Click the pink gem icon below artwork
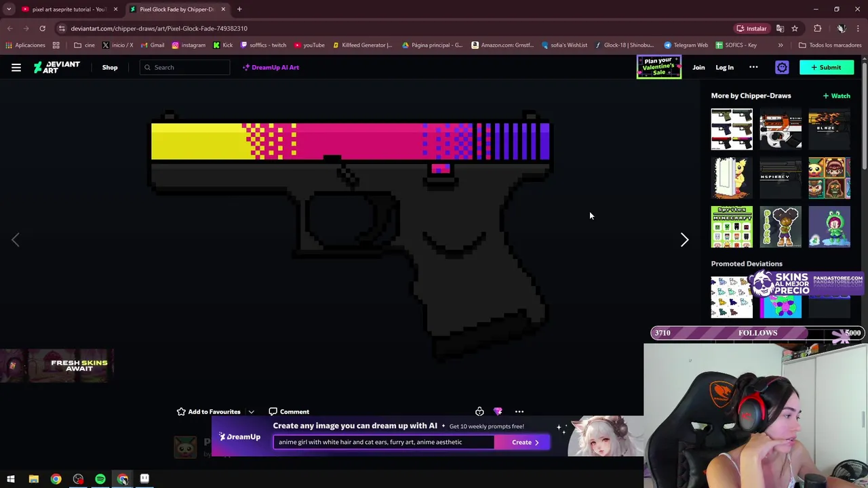The image size is (868, 488). point(498,411)
